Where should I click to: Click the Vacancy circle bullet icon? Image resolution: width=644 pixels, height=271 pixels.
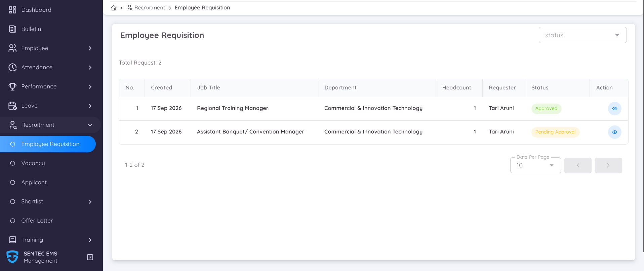coord(12,163)
